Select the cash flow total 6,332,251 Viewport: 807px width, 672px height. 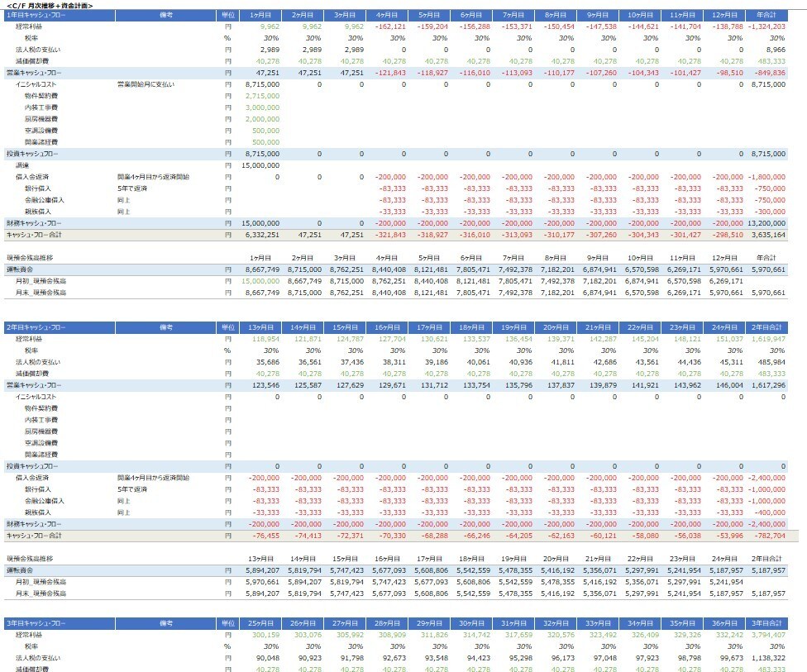(x=262, y=235)
